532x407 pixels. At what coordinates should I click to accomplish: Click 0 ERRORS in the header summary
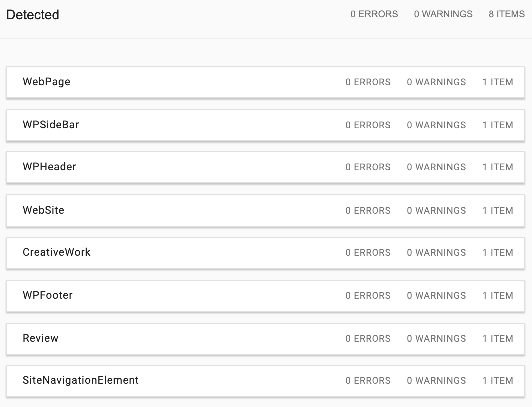click(374, 14)
